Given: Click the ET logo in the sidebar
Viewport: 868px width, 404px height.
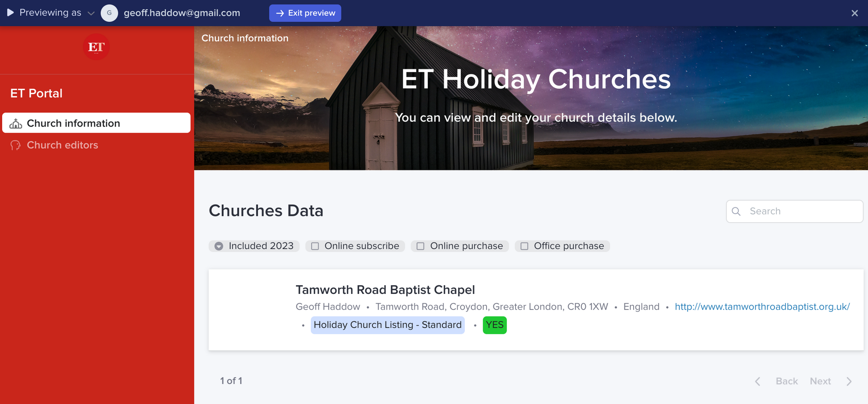Looking at the screenshot, I should 96,47.
